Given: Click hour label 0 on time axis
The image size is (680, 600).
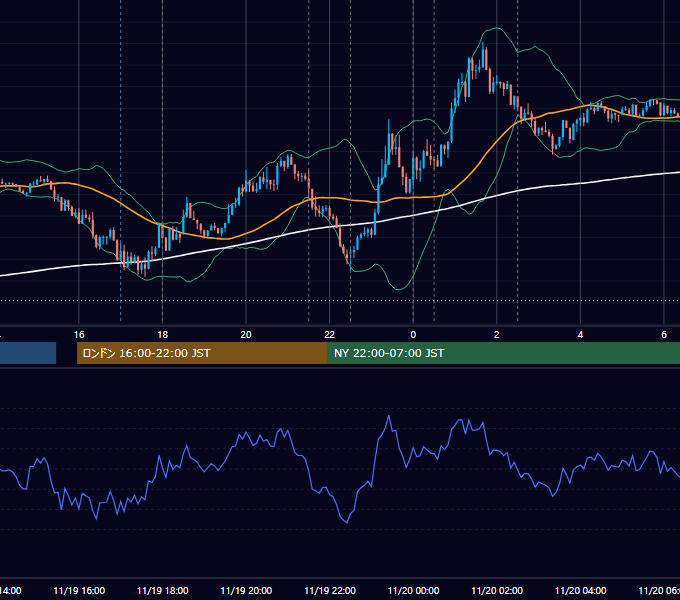Looking at the screenshot, I should [413, 335].
